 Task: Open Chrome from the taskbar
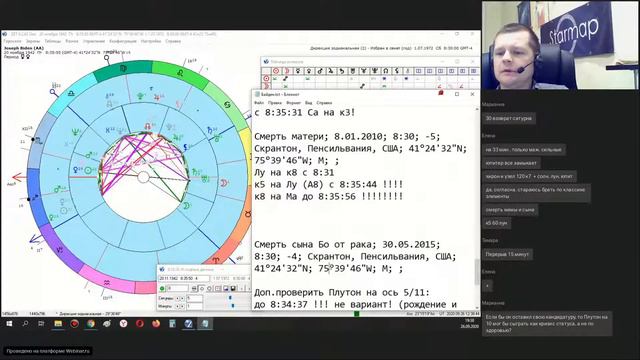coord(91,324)
